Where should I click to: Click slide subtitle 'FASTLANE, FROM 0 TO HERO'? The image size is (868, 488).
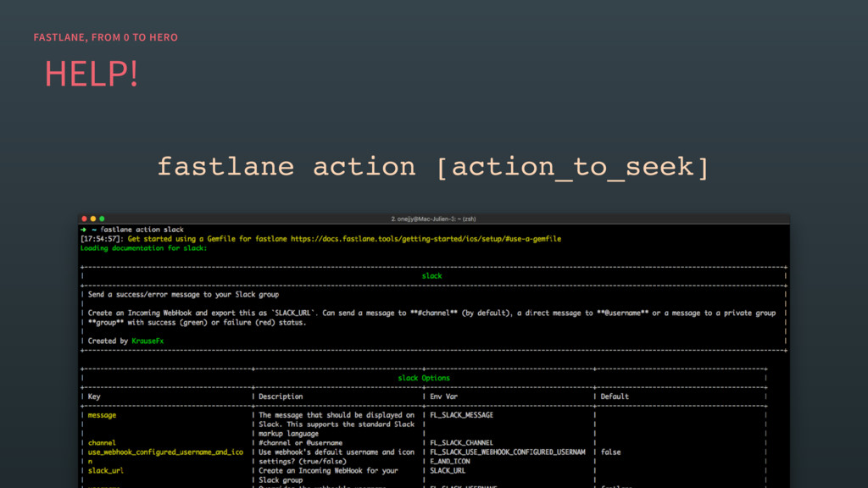click(106, 37)
